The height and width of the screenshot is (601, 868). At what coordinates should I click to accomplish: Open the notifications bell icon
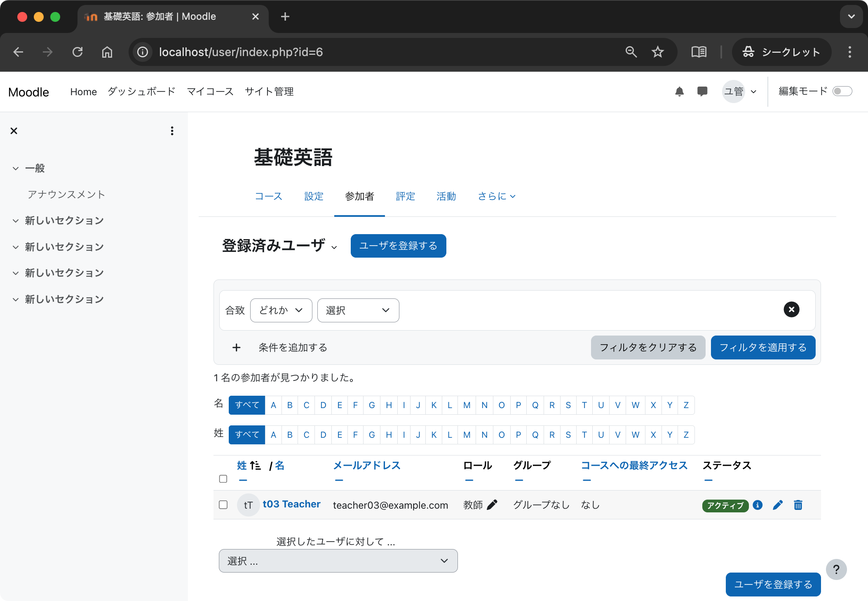tap(679, 91)
